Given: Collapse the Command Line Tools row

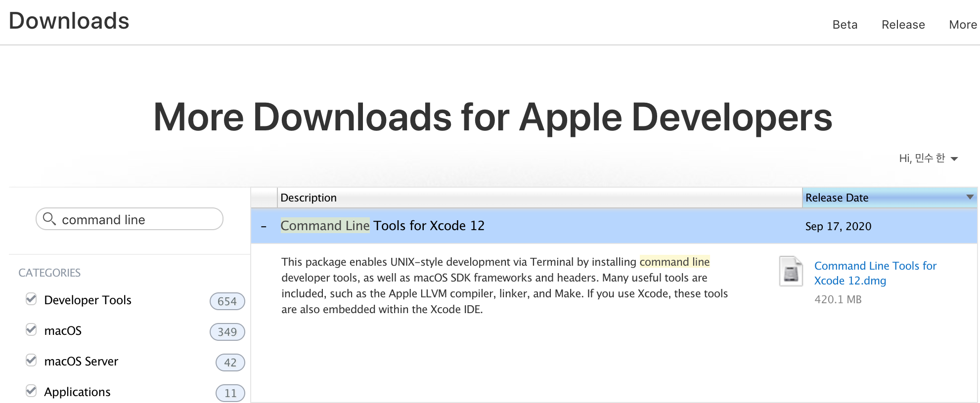Looking at the screenshot, I should [x=264, y=227].
